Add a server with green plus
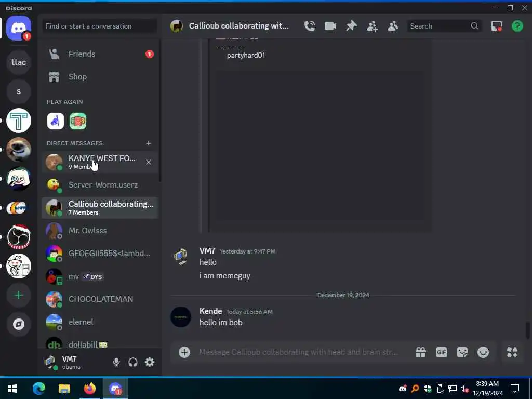Image resolution: width=532 pixels, height=399 pixels. (x=19, y=295)
